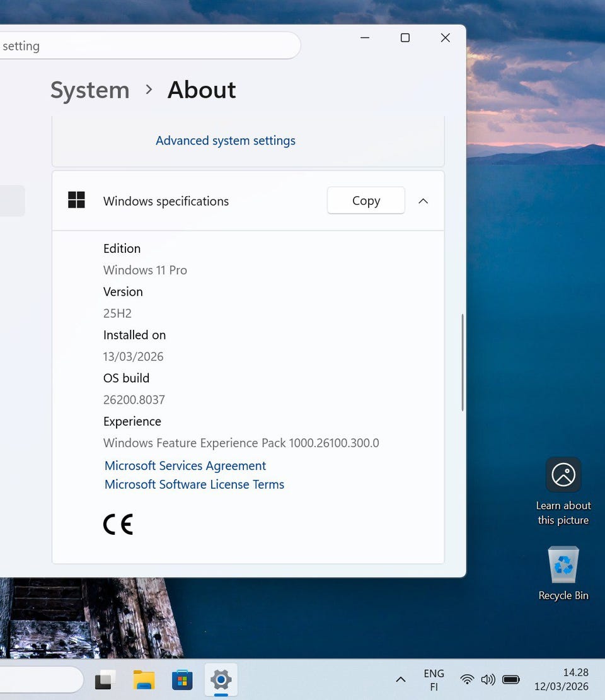
Task: Open Microsoft Software License Terms link
Action: pos(194,484)
